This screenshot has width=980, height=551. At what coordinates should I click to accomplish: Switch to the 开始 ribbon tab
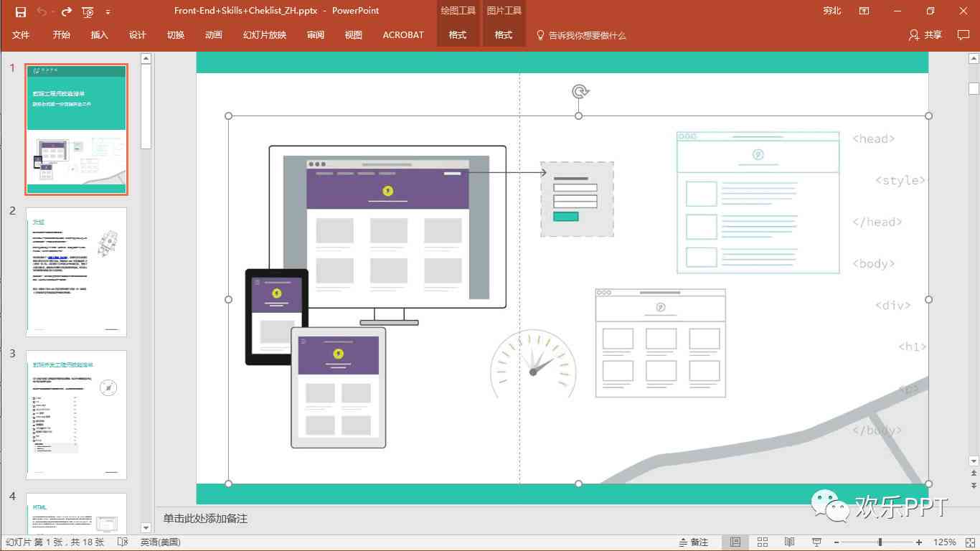coord(61,34)
